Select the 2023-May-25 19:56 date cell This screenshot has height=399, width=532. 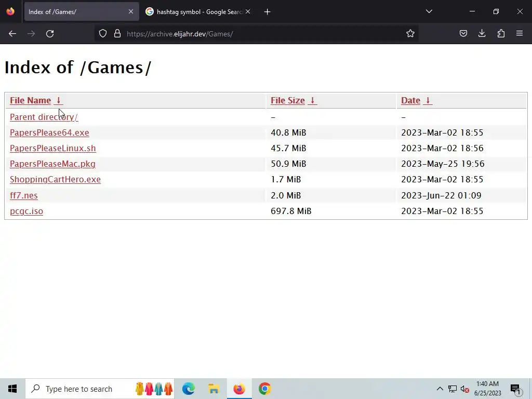pyautogui.click(x=443, y=164)
